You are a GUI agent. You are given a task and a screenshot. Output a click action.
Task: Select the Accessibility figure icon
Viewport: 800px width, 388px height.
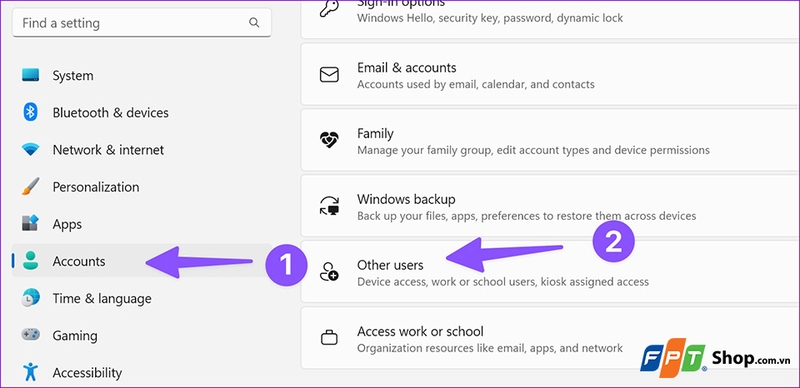pyautogui.click(x=31, y=372)
